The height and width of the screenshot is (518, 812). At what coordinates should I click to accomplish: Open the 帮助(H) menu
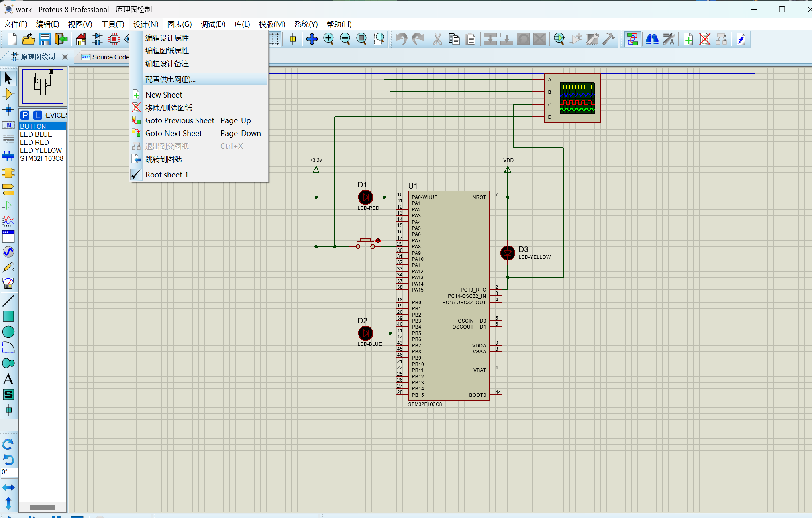(339, 24)
